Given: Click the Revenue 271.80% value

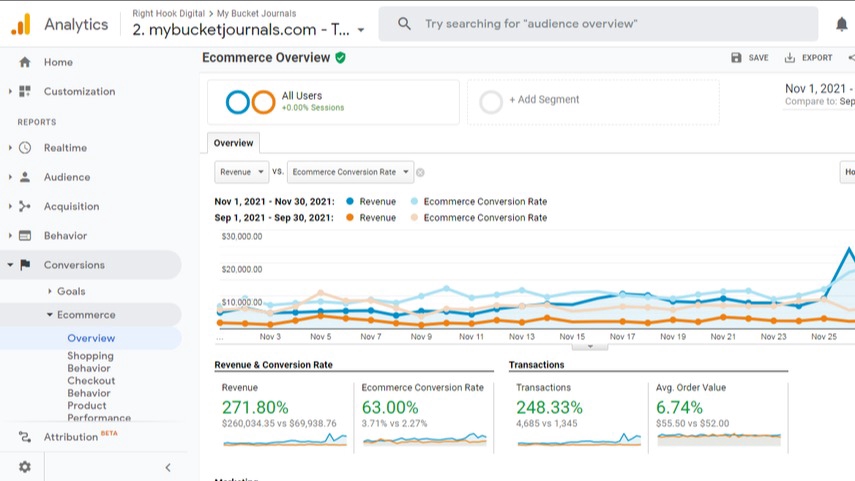Looking at the screenshot, I should 255,407.
